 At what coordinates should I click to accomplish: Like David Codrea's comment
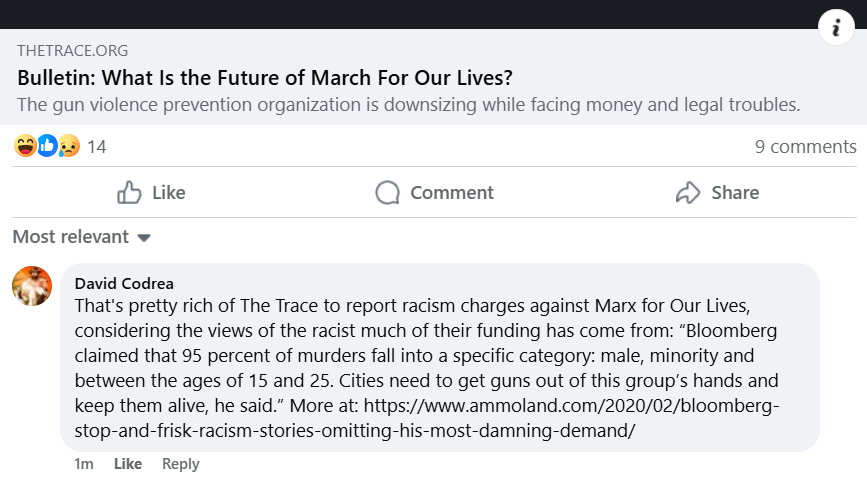coord(128,464)
